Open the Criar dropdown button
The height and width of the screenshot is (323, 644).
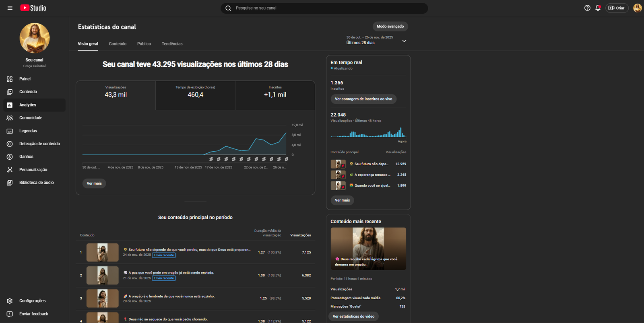coord(617,8)
